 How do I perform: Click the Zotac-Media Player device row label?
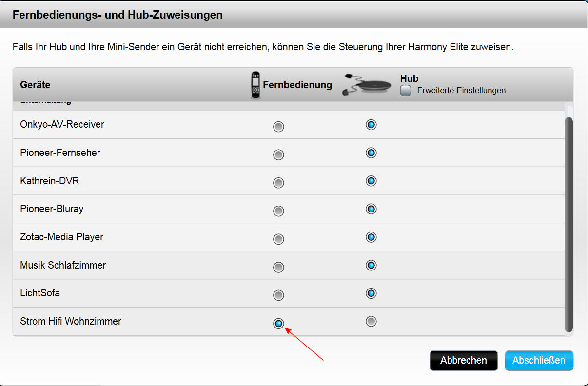click(62, 237)
